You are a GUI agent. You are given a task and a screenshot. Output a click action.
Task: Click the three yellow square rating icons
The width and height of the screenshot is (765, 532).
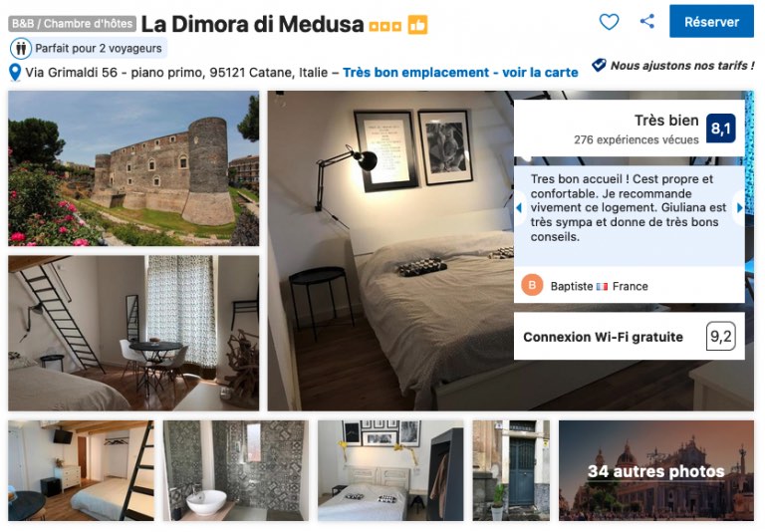(384, 26)
